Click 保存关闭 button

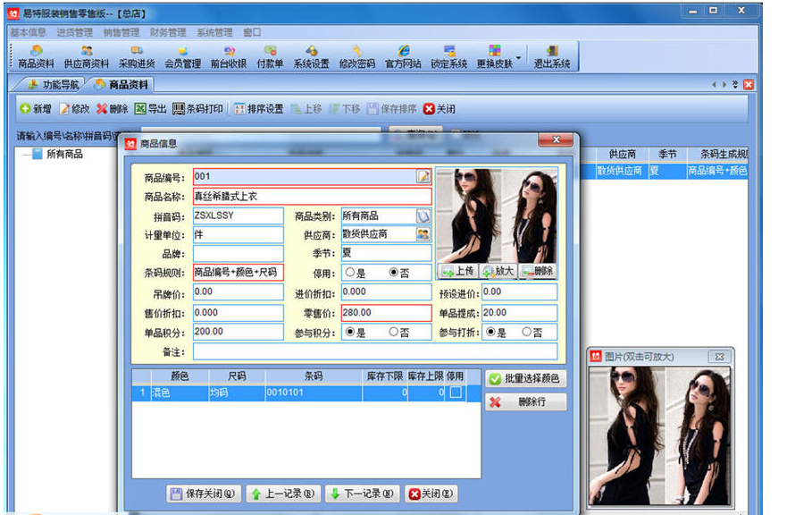[x=203, y=494]
